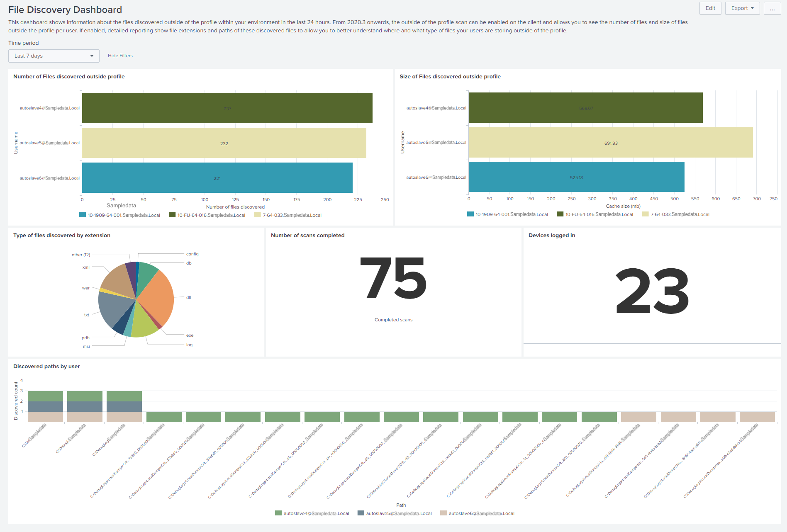
Task: Click the 'xml' pie label
Action: pyautogui.click(x=86, y=267)
